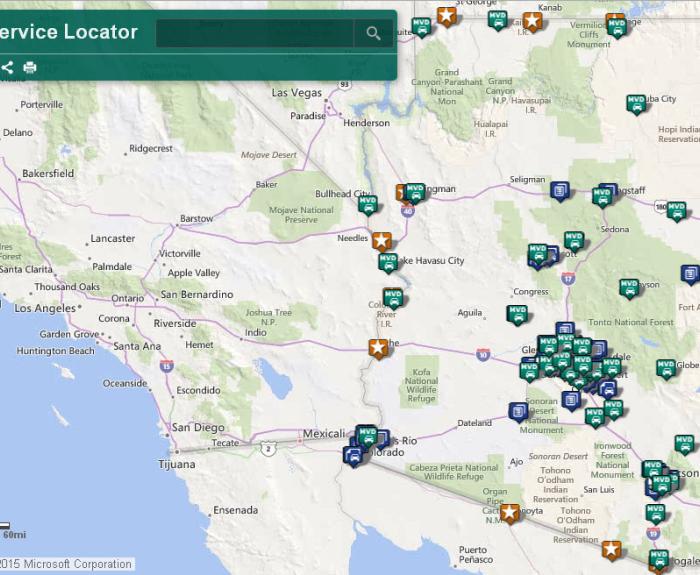Click the print icon
This screenshot has width=700, height=575.
pos(30,67)
